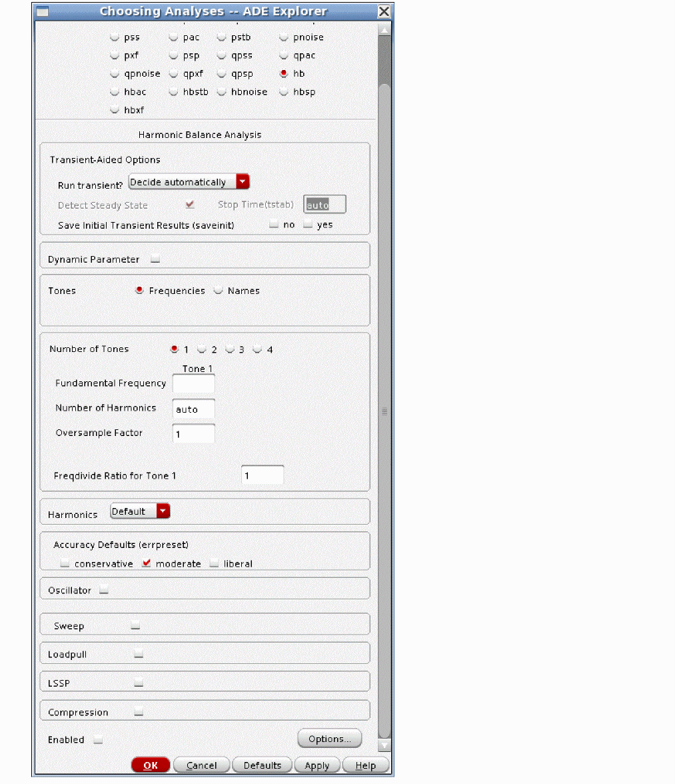The height and width of the screenshot is (784, 675).
Task: Select the pxf analysis radio button
Action: 115,55
